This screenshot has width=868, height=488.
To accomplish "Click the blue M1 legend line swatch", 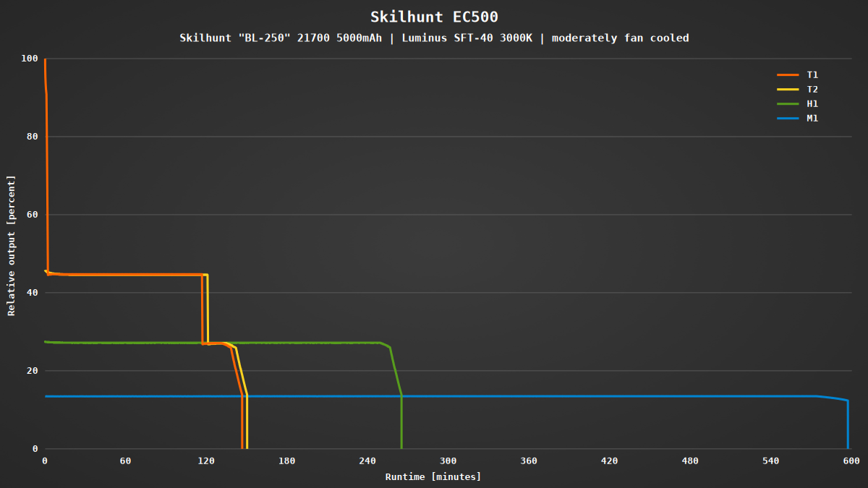I will click(x=787, y=119).
